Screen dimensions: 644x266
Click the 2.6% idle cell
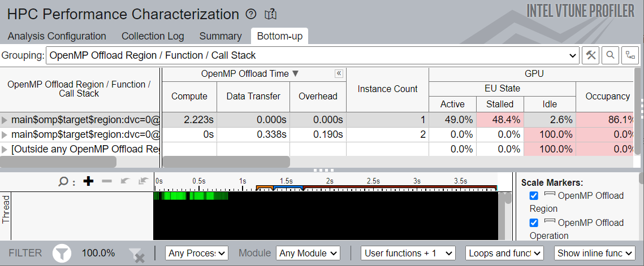[550, 120]
